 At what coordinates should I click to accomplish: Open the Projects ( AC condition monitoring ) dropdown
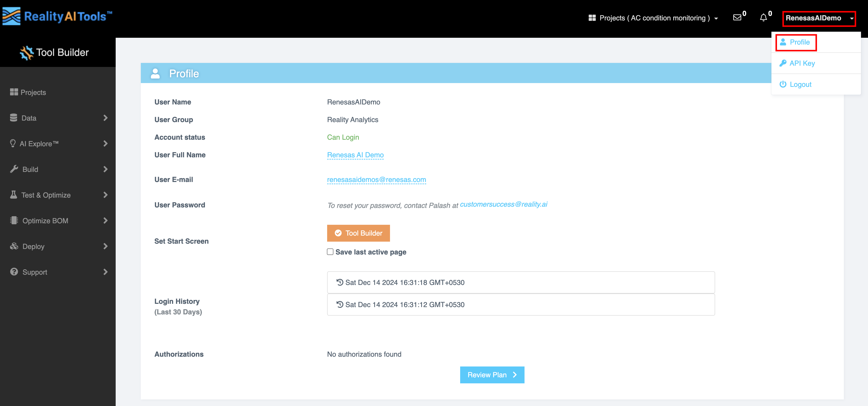point(653,18)
